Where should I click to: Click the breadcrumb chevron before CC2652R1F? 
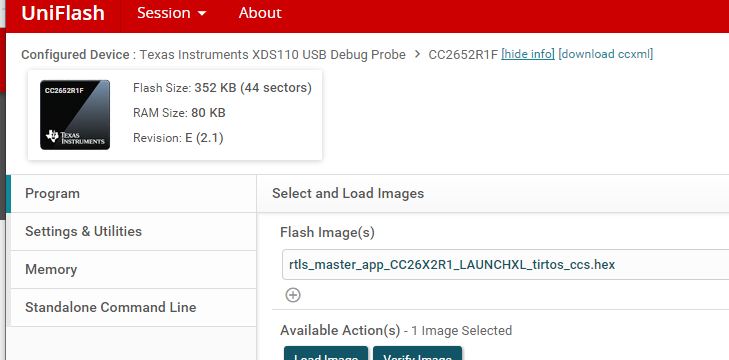[417, 55]
